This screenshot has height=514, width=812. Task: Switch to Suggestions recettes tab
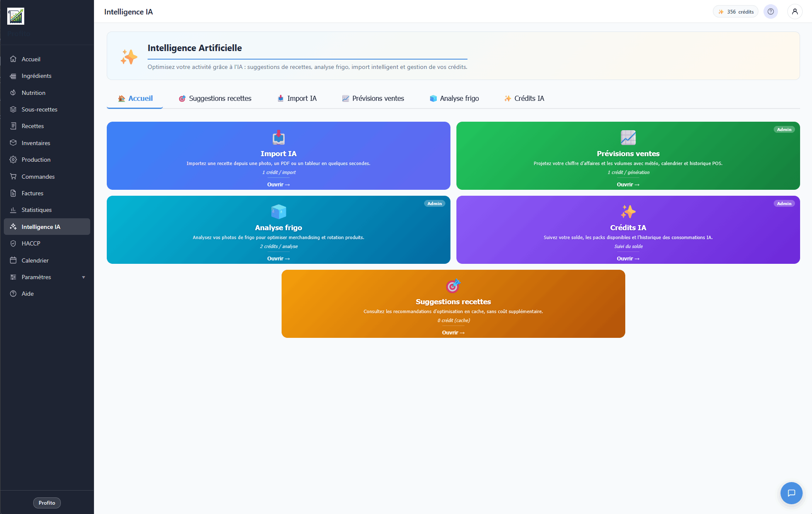click(215, 98)
